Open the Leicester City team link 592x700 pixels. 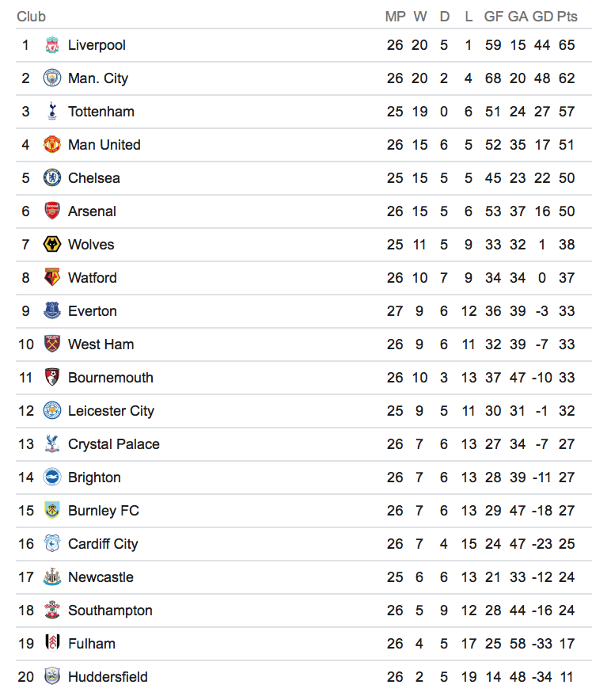tap(111, 411)
